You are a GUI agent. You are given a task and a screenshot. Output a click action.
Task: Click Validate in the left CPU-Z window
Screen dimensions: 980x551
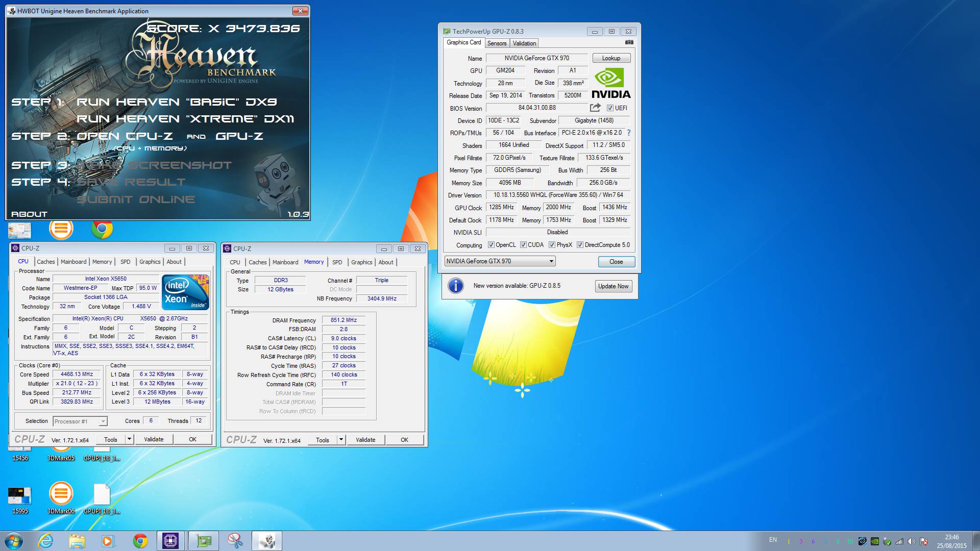tap(154, 439)
